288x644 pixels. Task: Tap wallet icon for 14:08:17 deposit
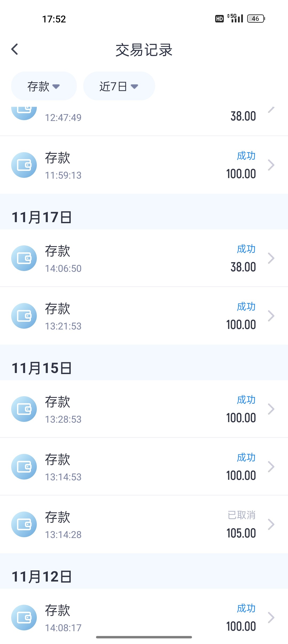pyautogui.click(x=24, y=618)
